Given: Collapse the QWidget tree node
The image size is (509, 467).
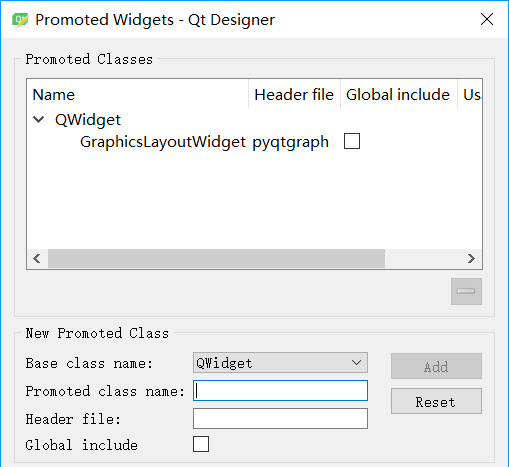Looking at the screenshot, I should [x=39, y=119].
